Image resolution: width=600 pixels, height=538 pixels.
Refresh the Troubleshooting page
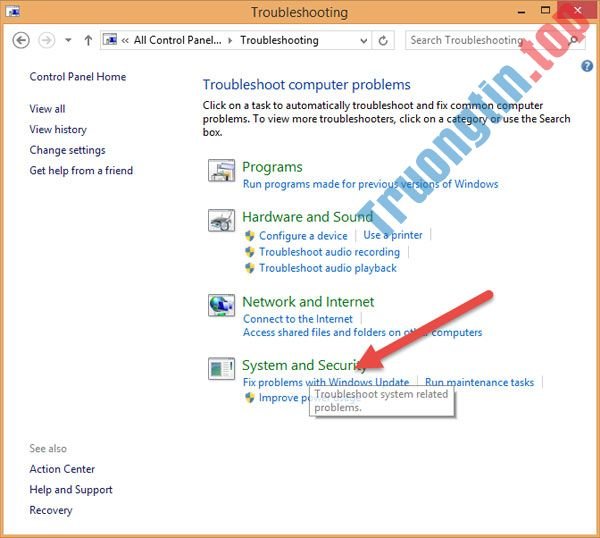[x=383, y=40]
